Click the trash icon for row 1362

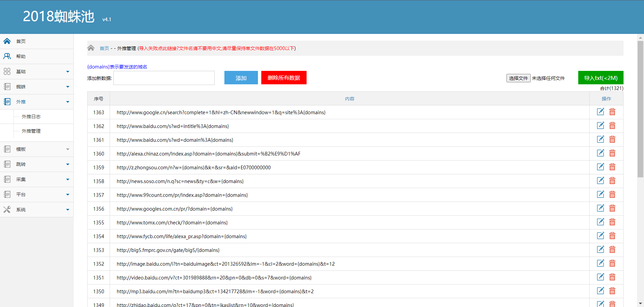click(612, 126)
